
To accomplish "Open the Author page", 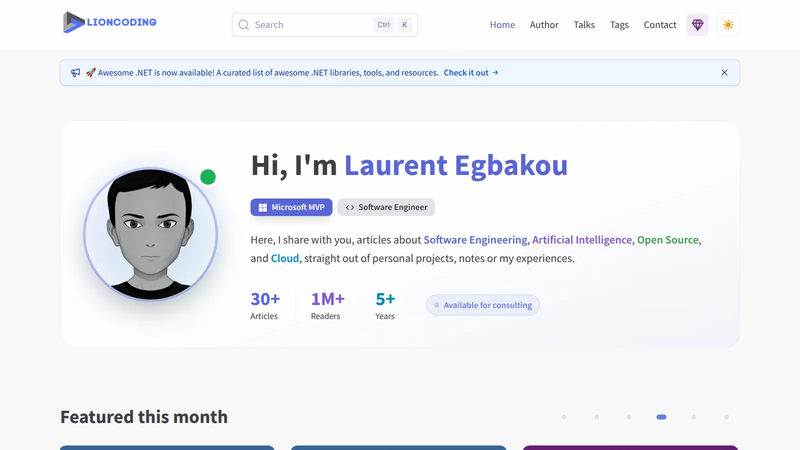I will coord(544,24).
